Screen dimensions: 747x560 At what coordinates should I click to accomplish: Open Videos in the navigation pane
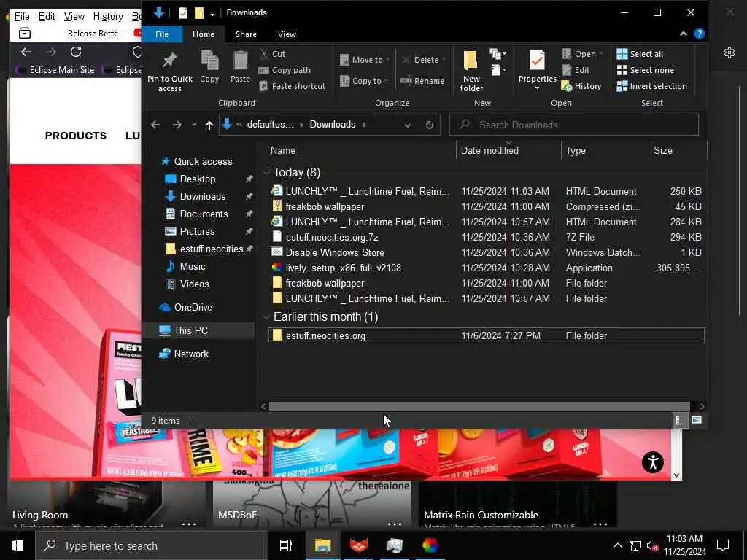coord(194,284)
